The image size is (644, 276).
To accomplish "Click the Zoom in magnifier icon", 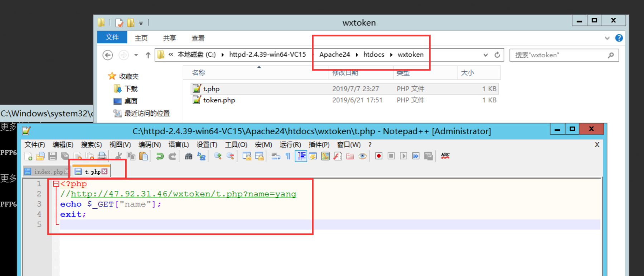I will pos(218,156).
